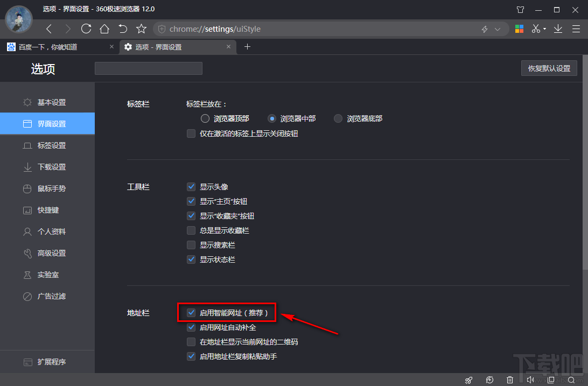Click the forward navigation arrow
Screen dimensions: 588x386
point(67,29)
